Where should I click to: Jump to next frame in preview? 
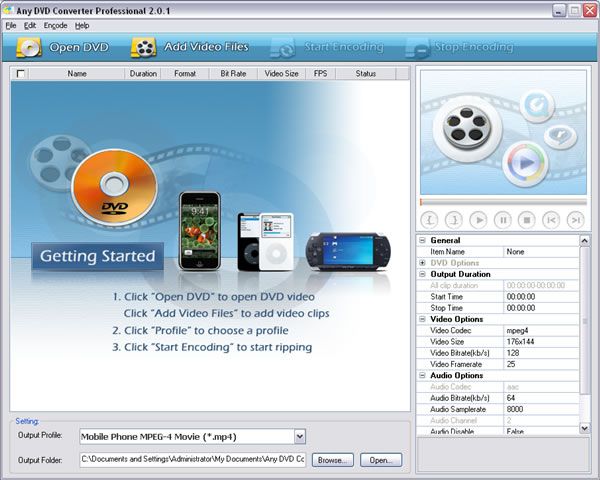[x=576, y=220]
